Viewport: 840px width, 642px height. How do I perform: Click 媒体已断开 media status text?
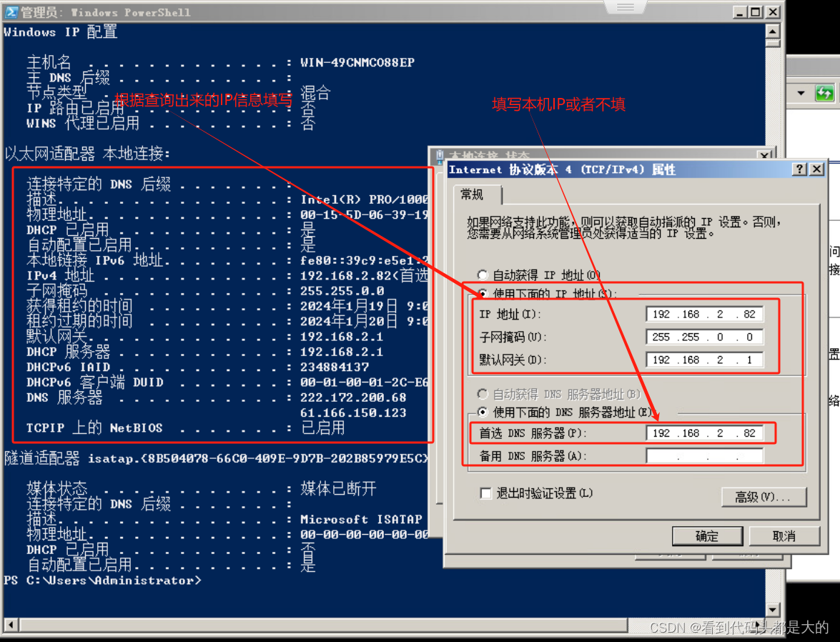point(339,488)
